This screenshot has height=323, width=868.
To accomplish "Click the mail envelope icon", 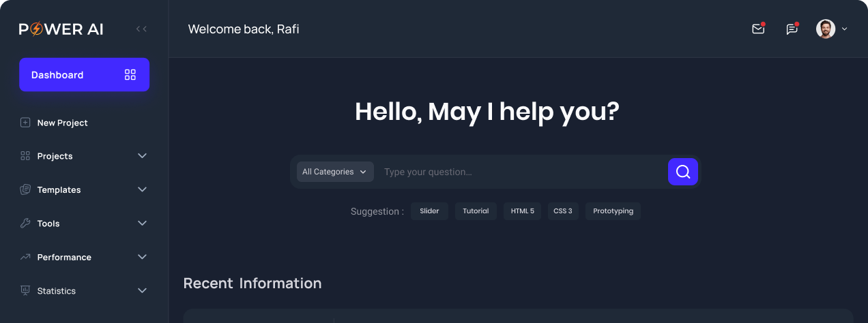I will [x=757, y=29].
